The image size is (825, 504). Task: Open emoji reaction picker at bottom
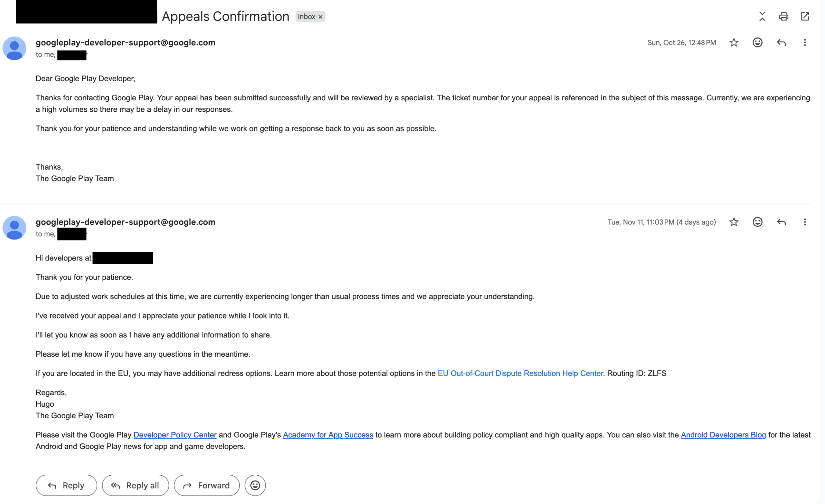[x=255, y=485]
